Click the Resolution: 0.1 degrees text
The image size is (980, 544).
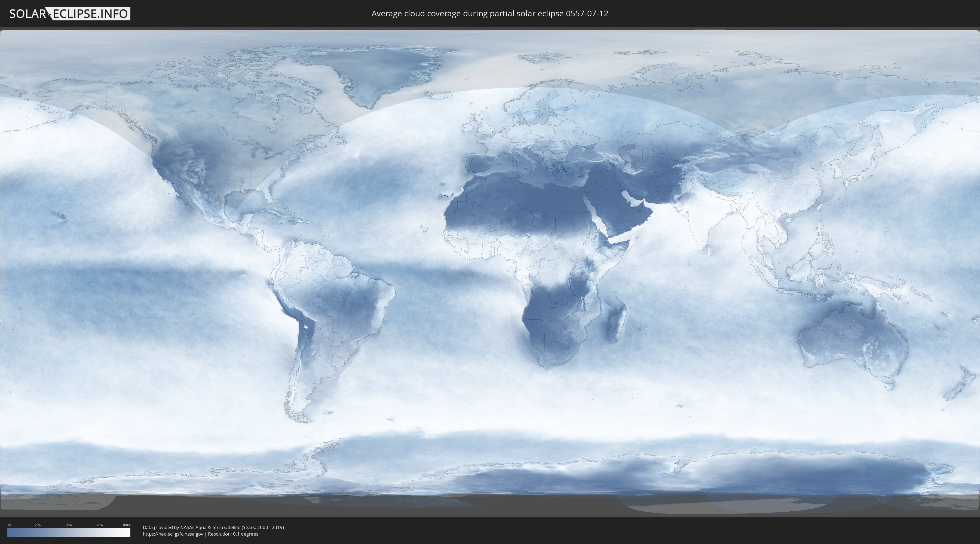coord(233,534)
